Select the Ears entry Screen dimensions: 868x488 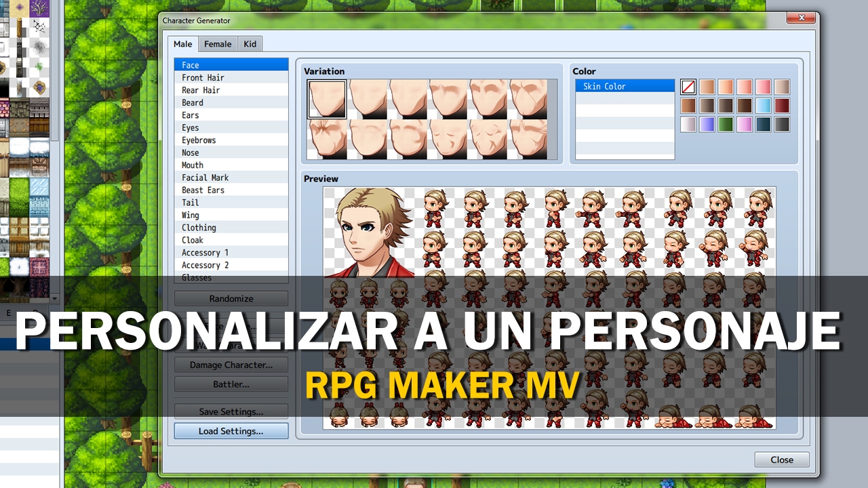(x=231, y=115)
